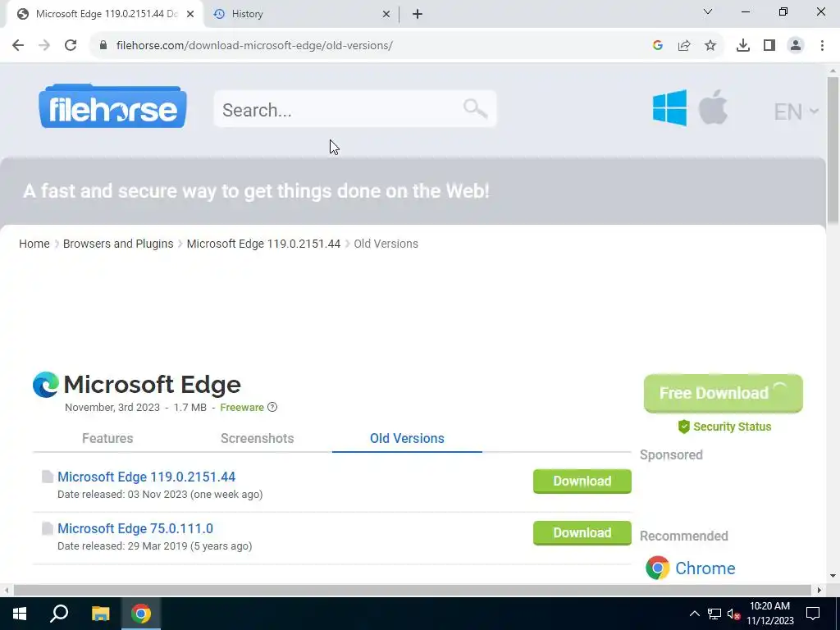
Task: Click the FileHorse logo
Action: coord(112,106)
